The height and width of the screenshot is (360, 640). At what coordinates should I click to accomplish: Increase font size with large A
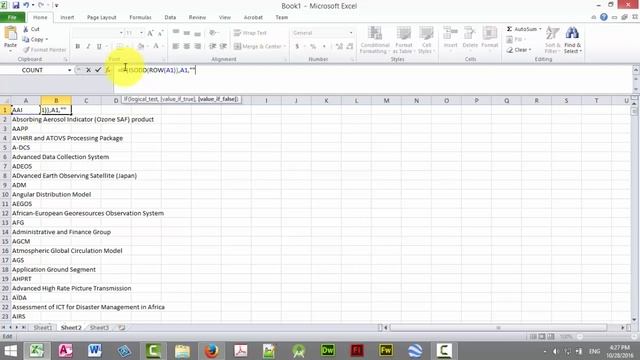pyautogui.click(x=150, y=33)
